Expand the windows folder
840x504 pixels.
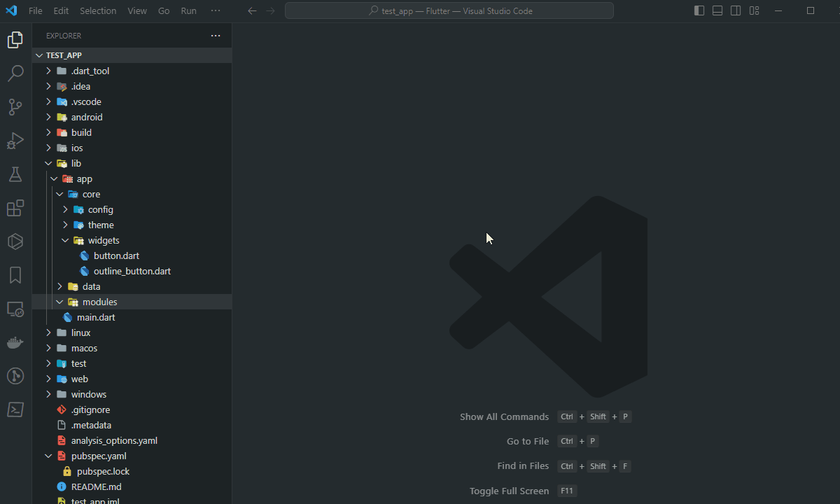click(132, 394)
